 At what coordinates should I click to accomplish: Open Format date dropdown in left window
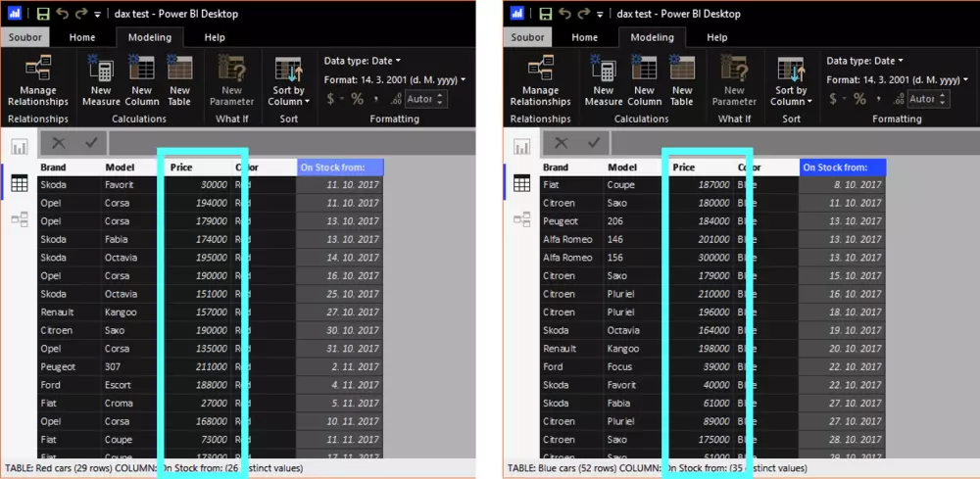395,80
